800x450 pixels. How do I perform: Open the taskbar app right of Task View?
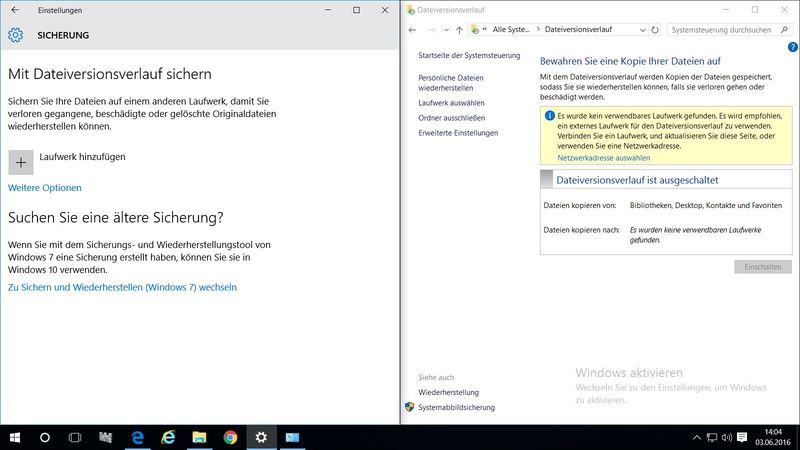coord(106,437)
